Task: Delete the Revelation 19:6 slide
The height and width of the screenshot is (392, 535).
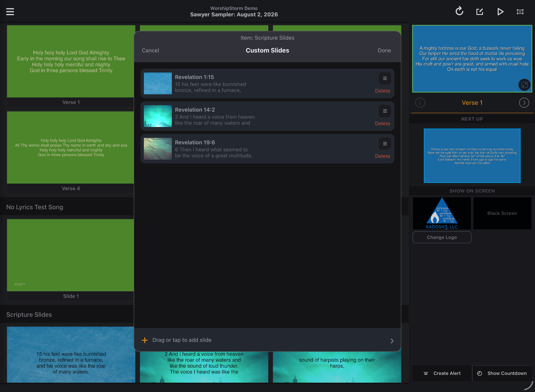Action: point(382,156)
